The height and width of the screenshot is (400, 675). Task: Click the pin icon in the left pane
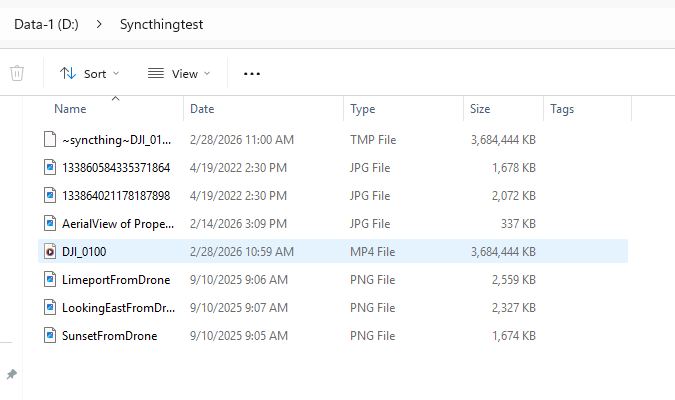click(12, 374)
